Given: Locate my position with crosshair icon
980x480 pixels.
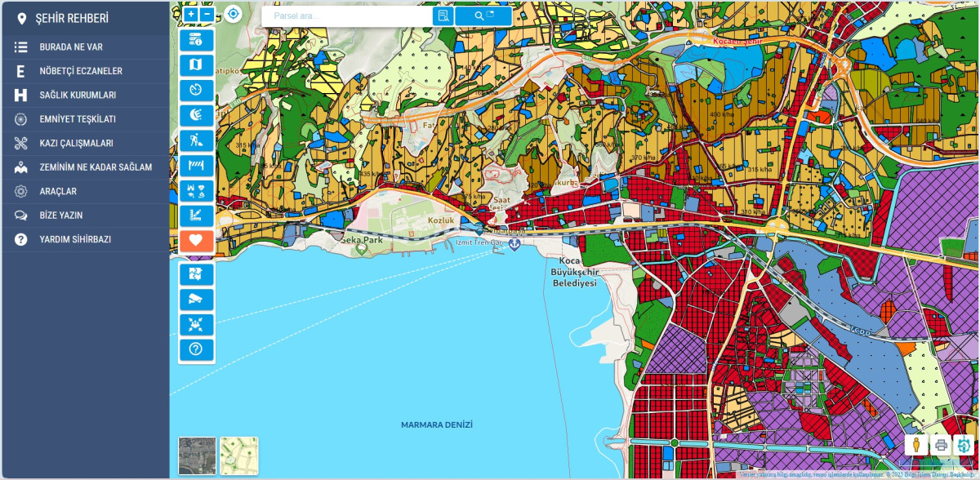Looking at the screenshot, I should 234,14.
